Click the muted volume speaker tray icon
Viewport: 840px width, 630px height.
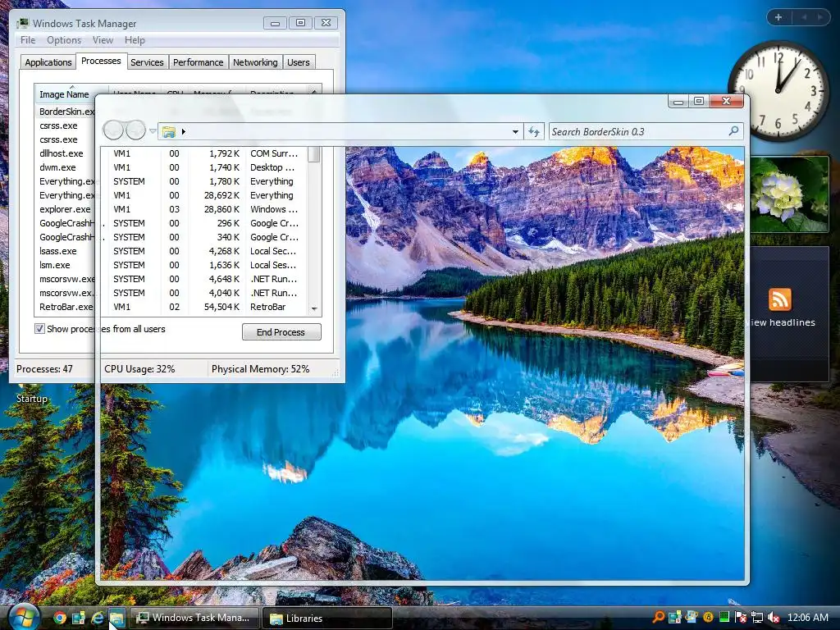pos(773,617)
